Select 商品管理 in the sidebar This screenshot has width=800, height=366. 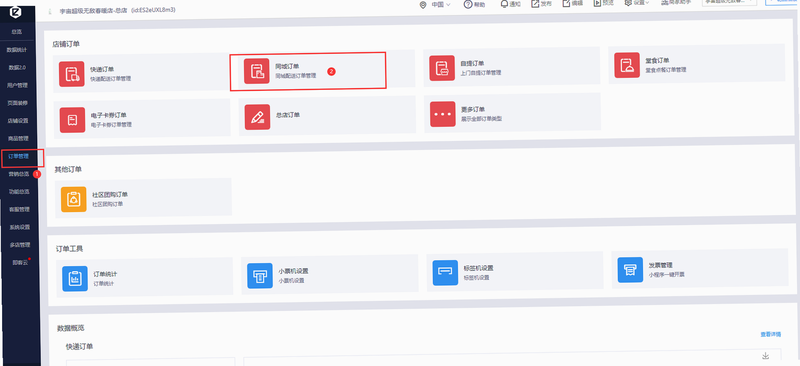click(x=18, y=139)
